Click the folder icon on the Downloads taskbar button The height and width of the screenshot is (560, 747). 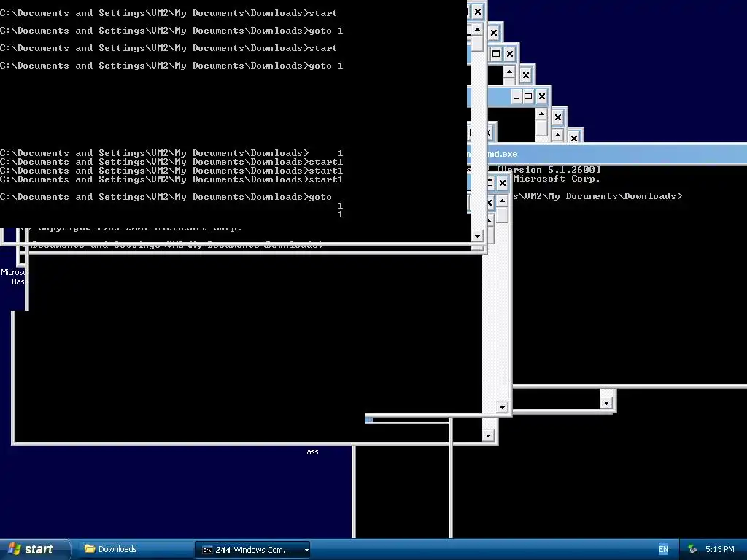coord(90,548)
